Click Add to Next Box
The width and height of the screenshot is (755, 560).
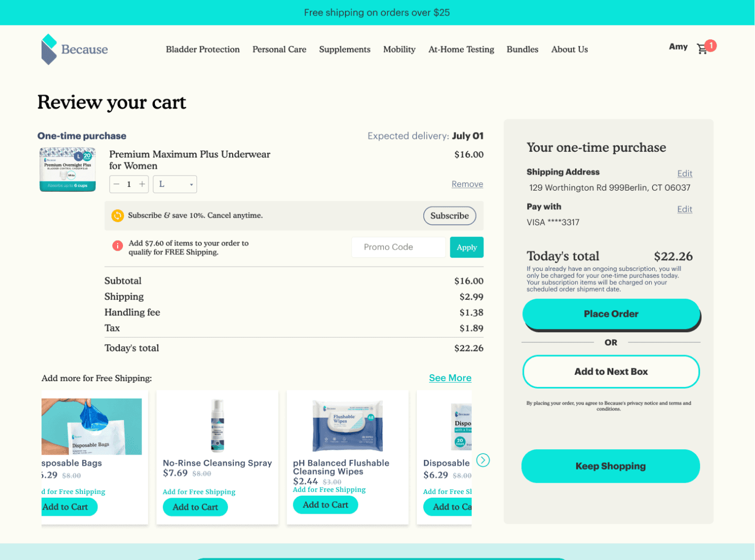(611, 372)
